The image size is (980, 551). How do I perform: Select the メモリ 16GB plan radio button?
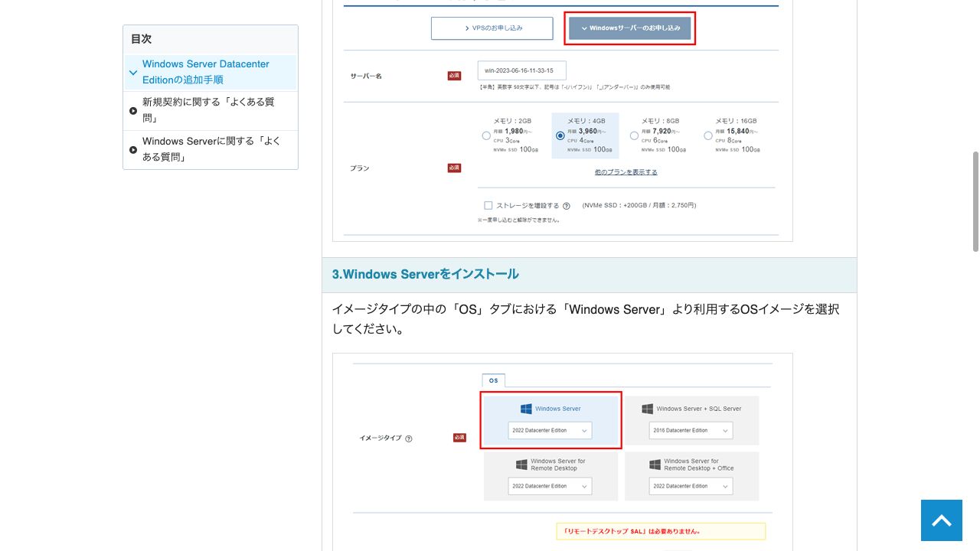[x=708, y=135]
